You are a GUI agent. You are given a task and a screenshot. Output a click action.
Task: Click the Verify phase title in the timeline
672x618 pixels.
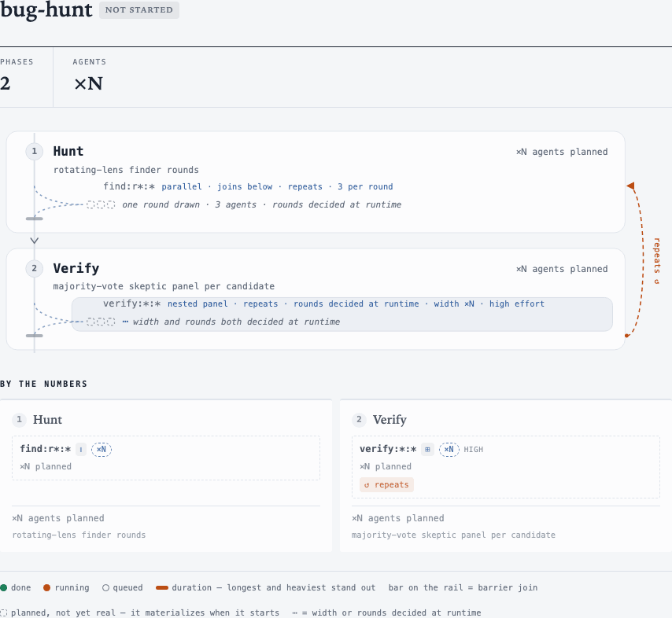pos(76,269)
